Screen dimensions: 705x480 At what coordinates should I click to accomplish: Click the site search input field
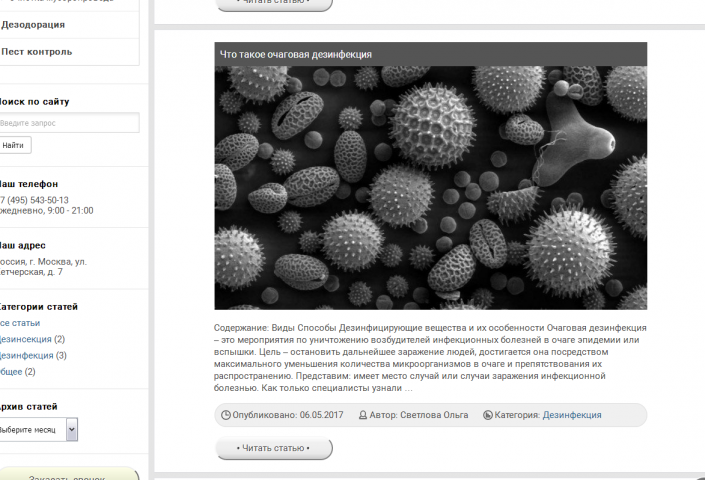69,123
